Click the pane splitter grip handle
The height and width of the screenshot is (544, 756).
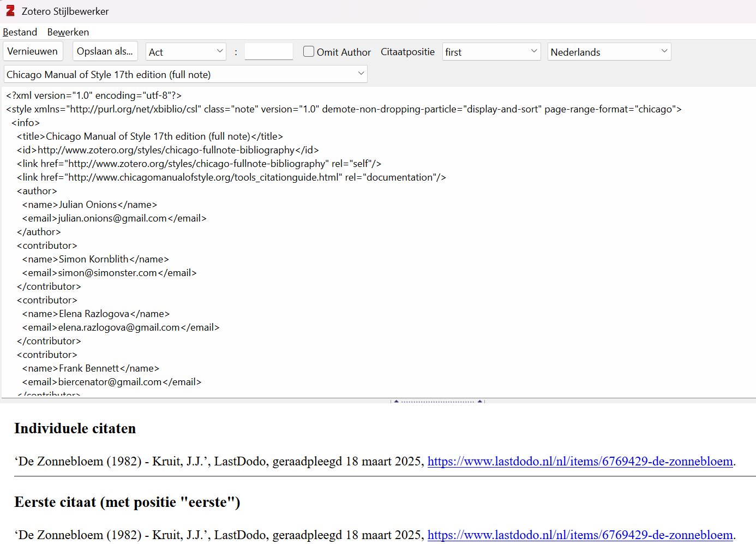[x=437, y=401]
